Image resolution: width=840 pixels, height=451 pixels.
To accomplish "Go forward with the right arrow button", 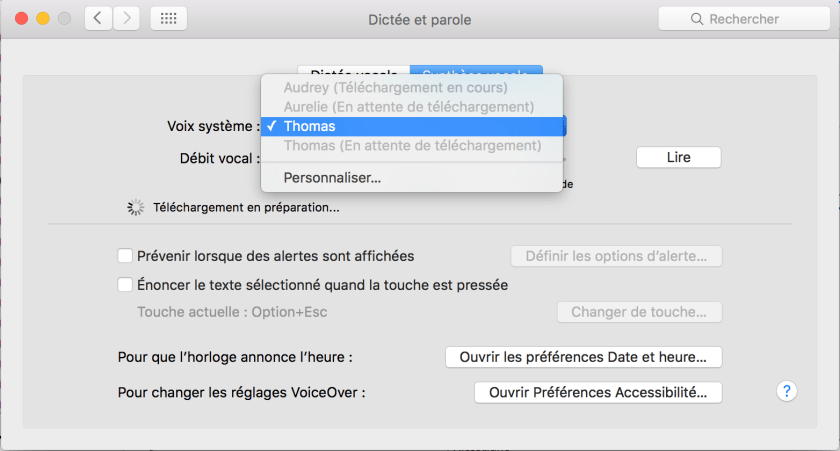I will [x=126, y=19].
